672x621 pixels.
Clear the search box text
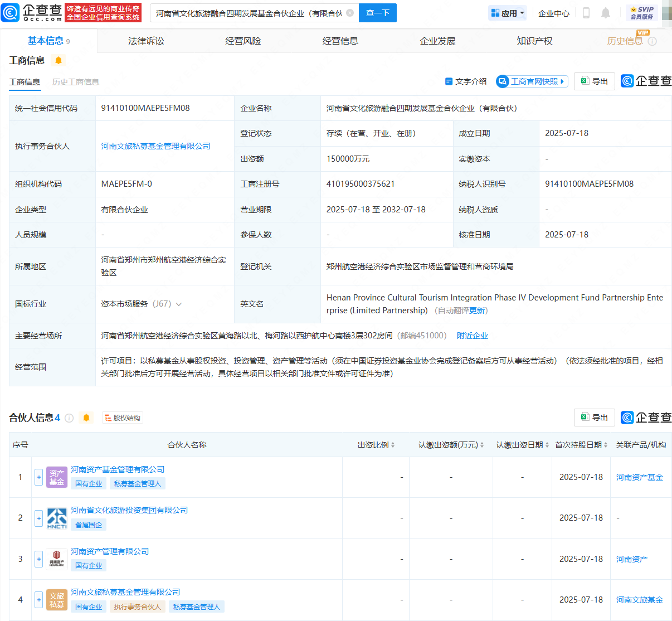(x=350, y=13)
